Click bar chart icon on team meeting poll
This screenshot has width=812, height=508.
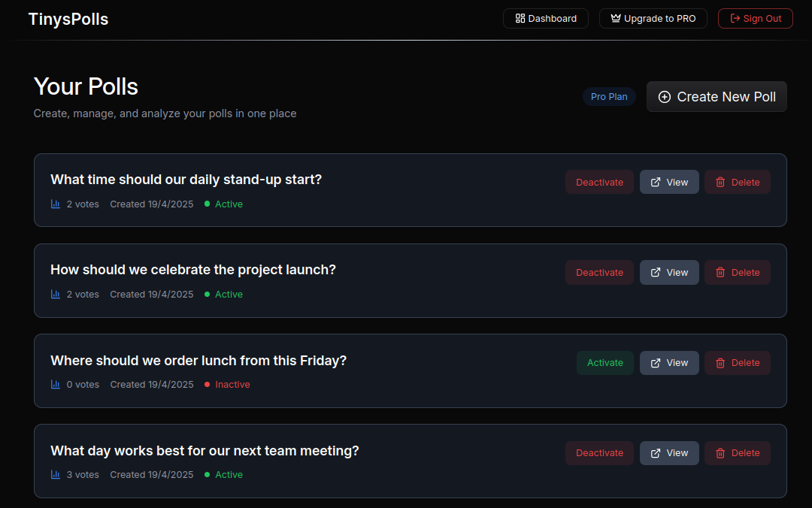point(56,475)
